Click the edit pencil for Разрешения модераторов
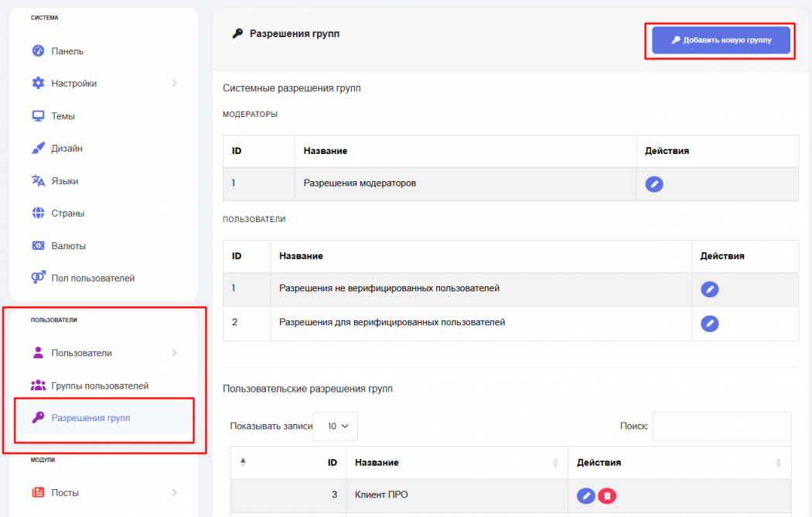812x517 pixels. 654,184
